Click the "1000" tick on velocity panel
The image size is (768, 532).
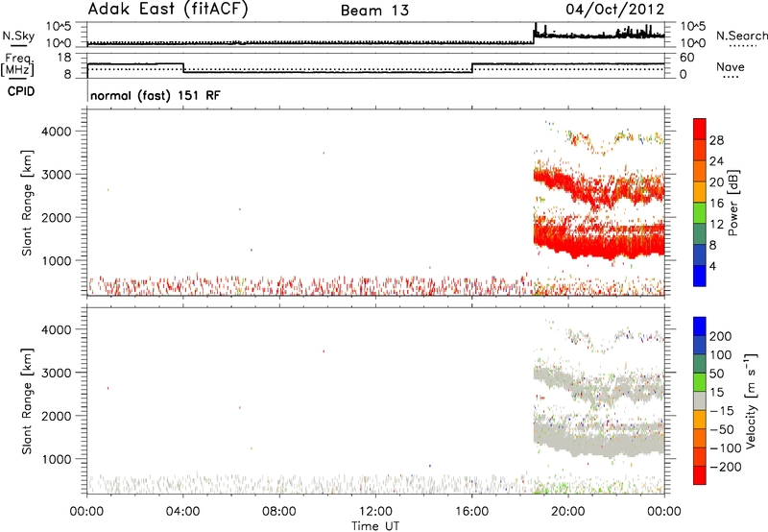click(56, 459)
